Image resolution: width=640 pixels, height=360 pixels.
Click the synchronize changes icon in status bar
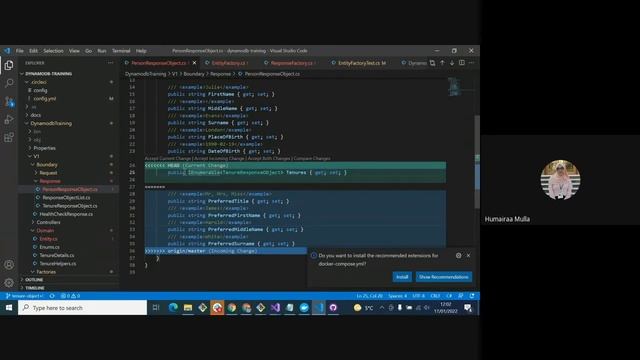[x=52, y=296]
